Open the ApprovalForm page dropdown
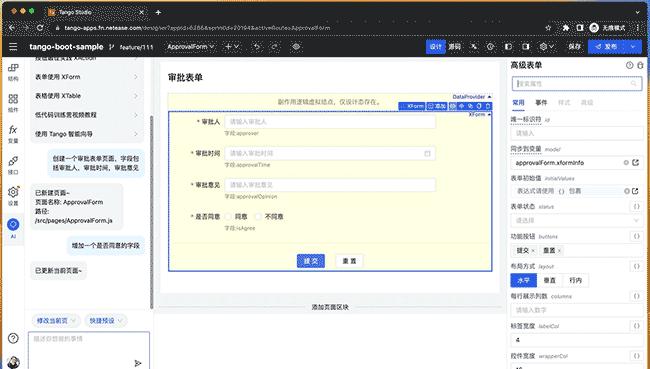 191,47
